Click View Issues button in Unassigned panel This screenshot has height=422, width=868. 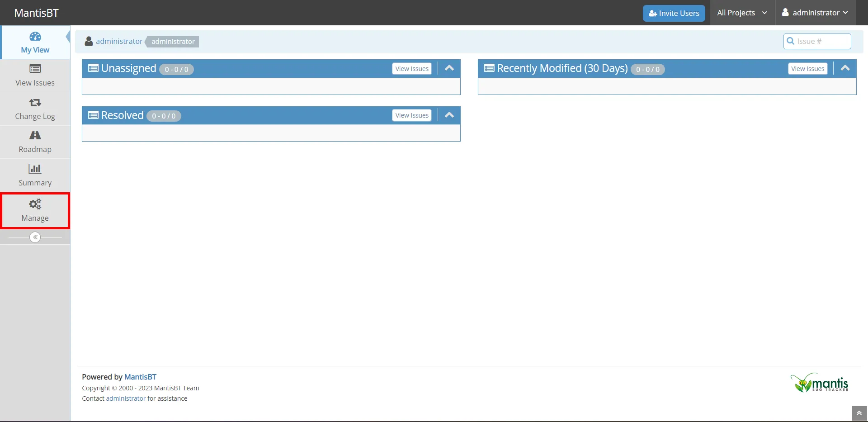412,69
